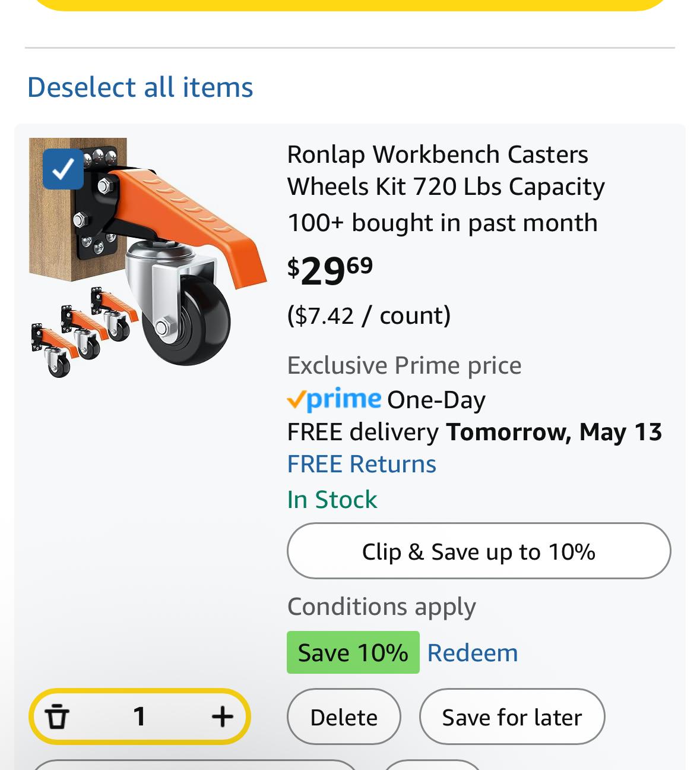700x770 pixels.
Task: Click the green Save 10% badge
Action: point(353,653)
